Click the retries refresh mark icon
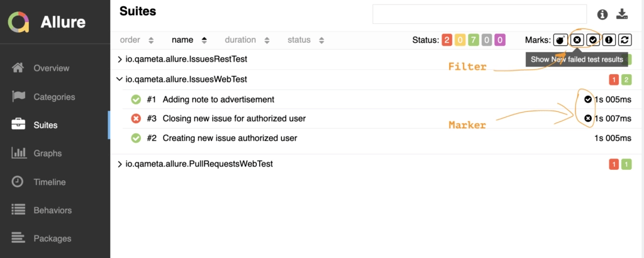The image size is (644, 258). click(x=625, y=40)
